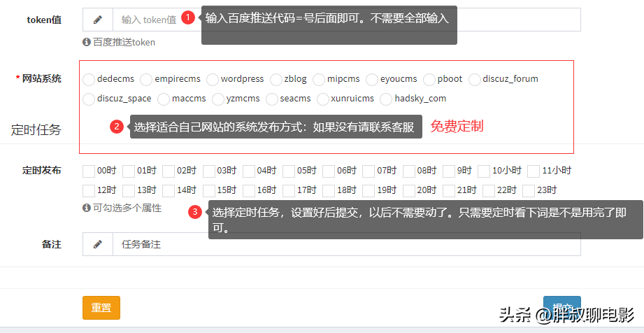The height and width of the screenshot is (333, 644).
Task: Enable the 20时 checkbox
Action: (x=408, y=191)
